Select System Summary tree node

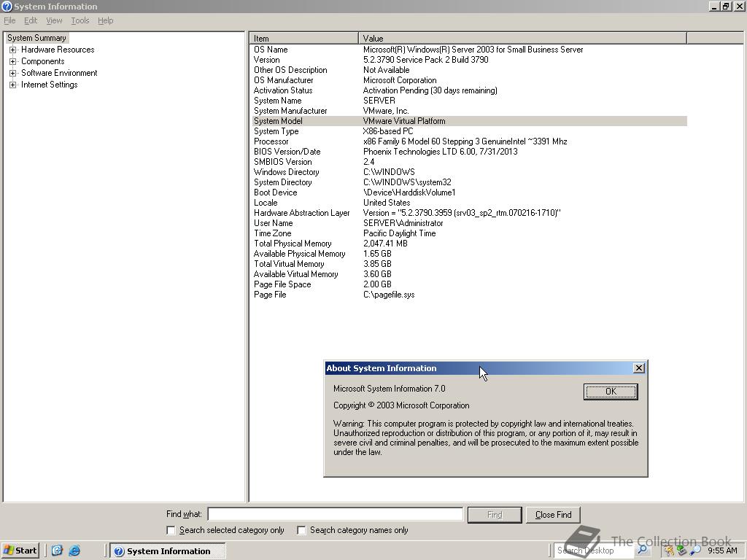click(36, 38)
